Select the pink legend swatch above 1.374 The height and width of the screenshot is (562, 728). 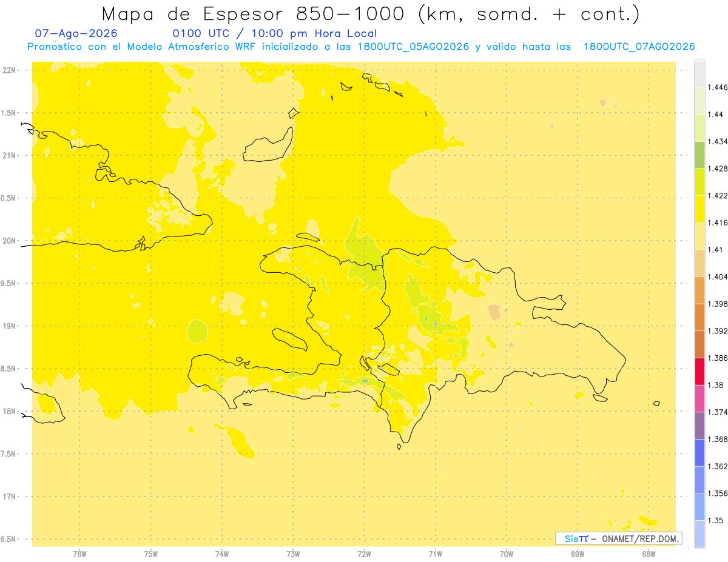(x=699, y=398)
